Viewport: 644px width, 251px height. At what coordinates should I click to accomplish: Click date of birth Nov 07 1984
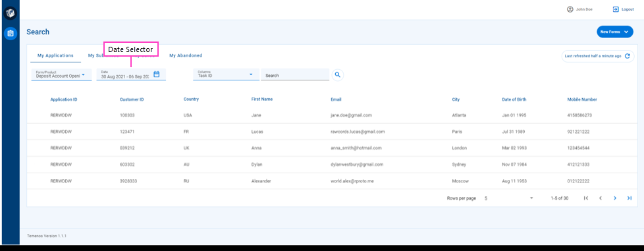tap(514, 164)
